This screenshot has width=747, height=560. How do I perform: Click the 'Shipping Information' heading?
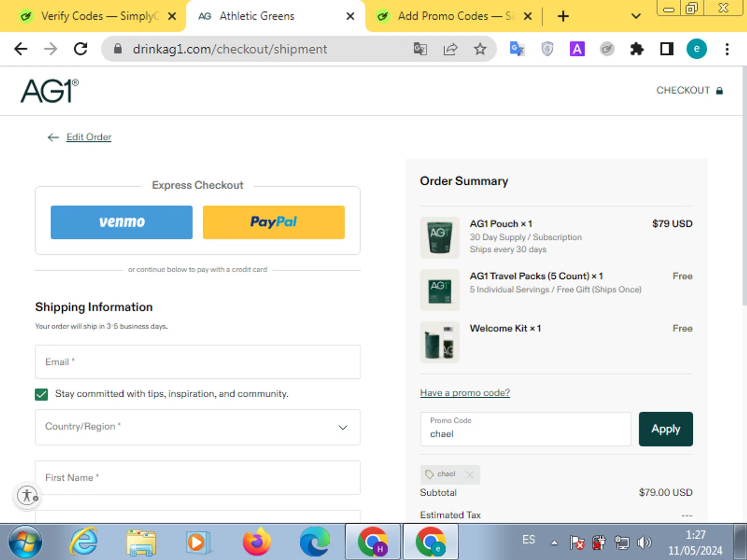point(94,307)
